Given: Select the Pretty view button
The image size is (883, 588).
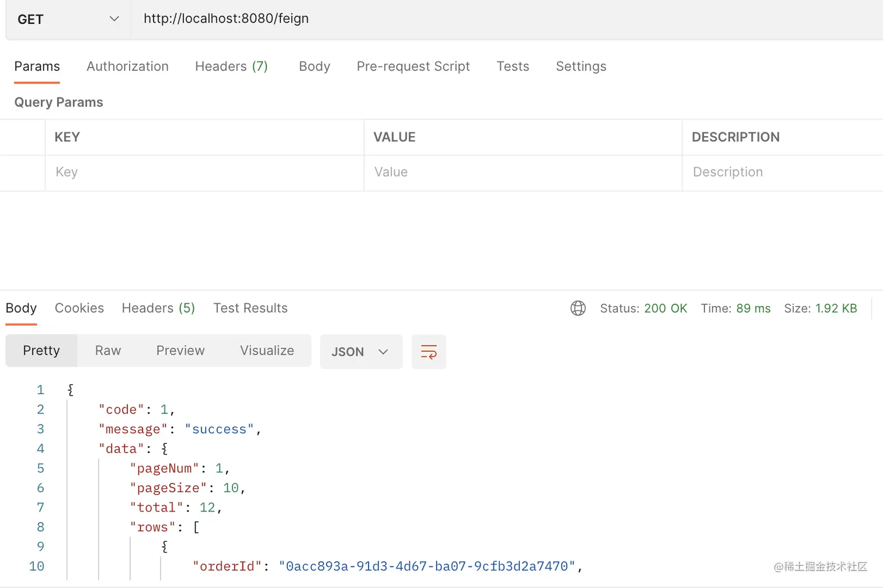Looking at the screenshot, I should coord(41,350).
